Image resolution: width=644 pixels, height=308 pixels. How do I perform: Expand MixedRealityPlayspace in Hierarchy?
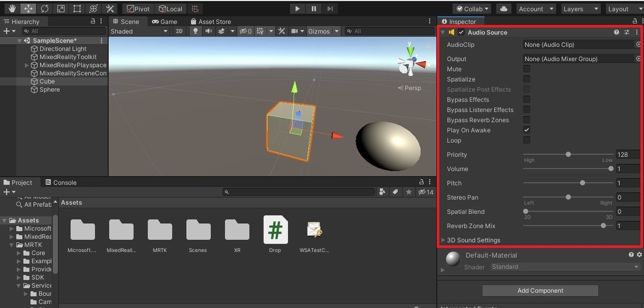[x=27, y=65]
